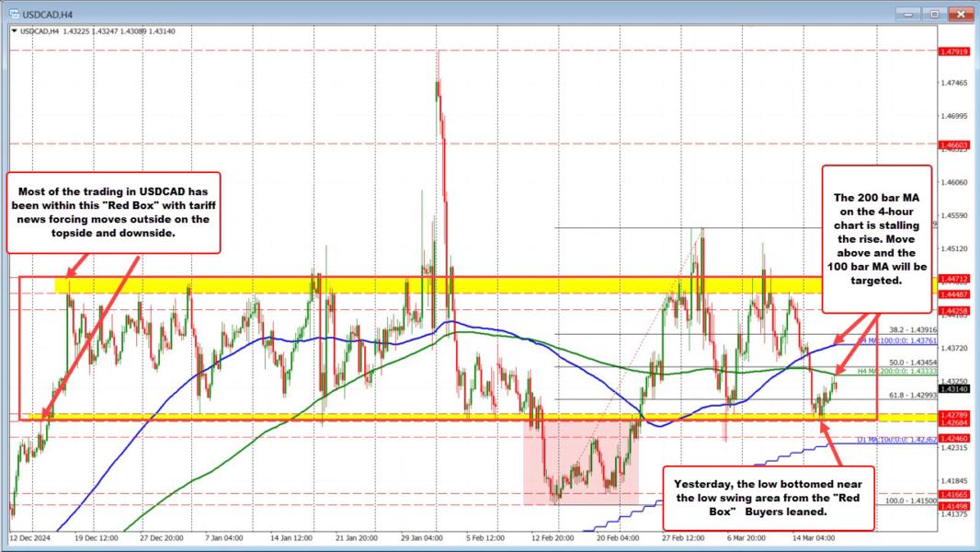Click the H4 MA 100 1.43761 label
This screenshot has width=980, height=552.
(896, 340)
